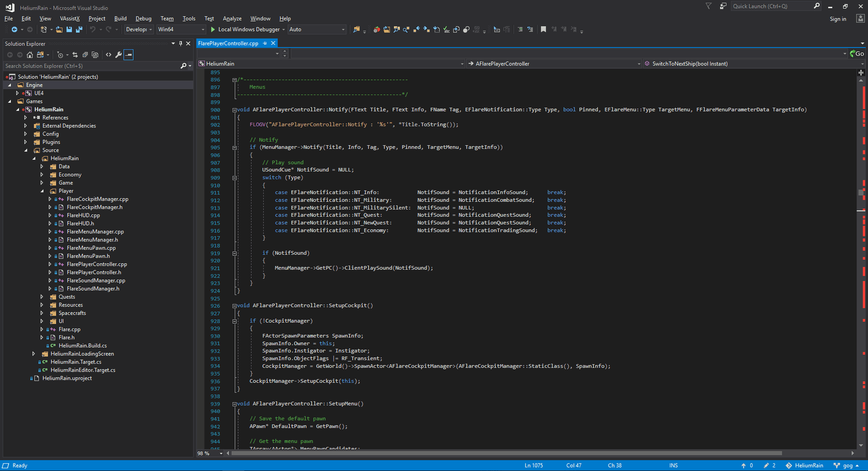Toggle pin on FlarePlayerController.cpp tab

point(265,43)
